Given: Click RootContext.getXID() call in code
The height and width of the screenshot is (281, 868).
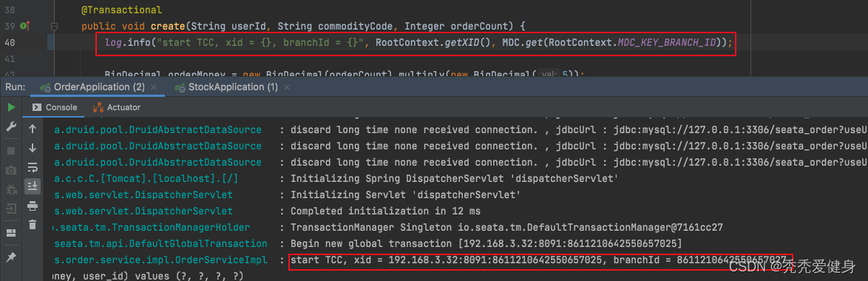Looking at the screenshot, I should point(433,43).
